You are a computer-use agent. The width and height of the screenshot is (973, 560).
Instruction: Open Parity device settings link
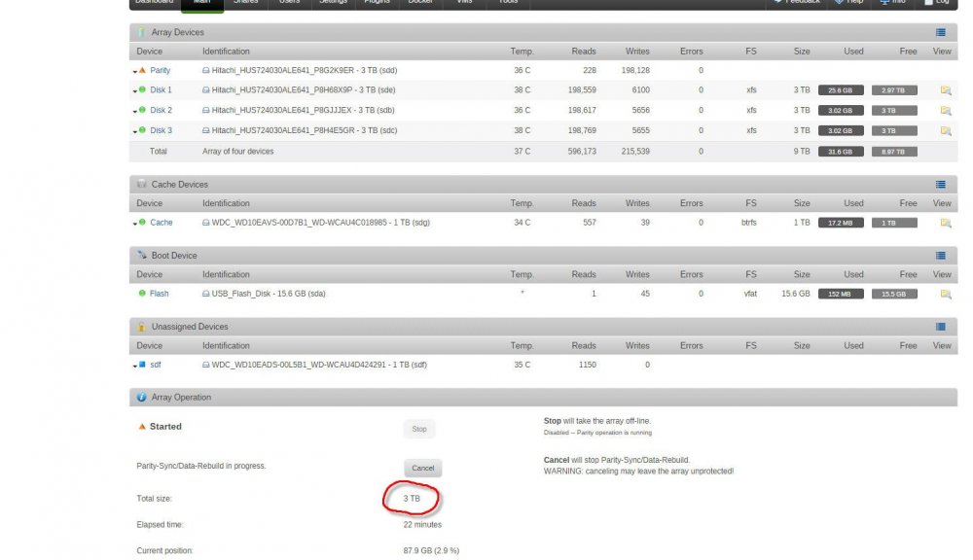(161, 71)
